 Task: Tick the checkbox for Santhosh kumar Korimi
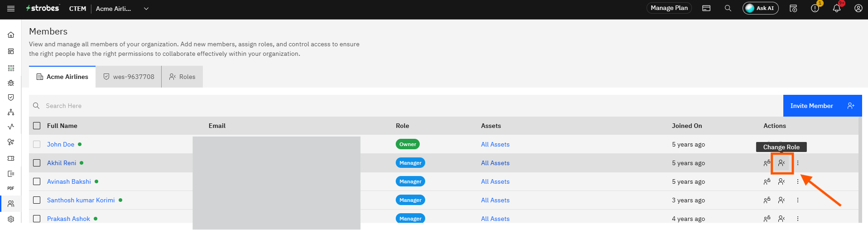coord(37,200)
